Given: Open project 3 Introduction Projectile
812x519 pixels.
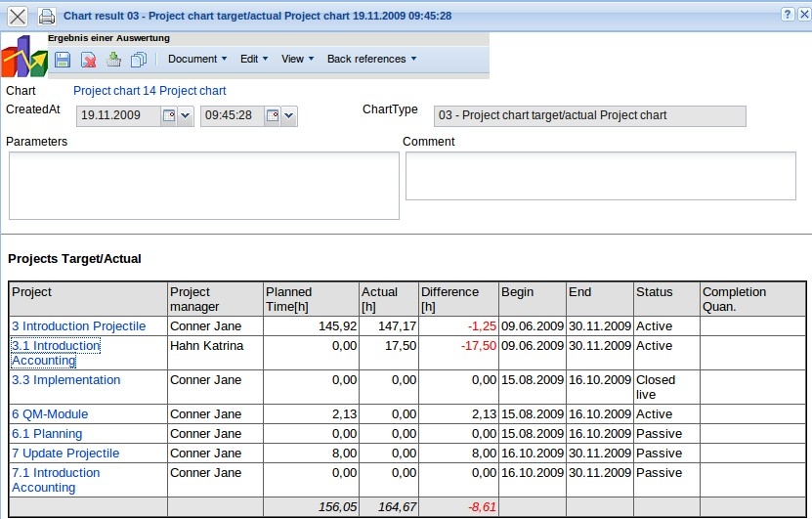Looking at the screenshot, I should point(78,326).
